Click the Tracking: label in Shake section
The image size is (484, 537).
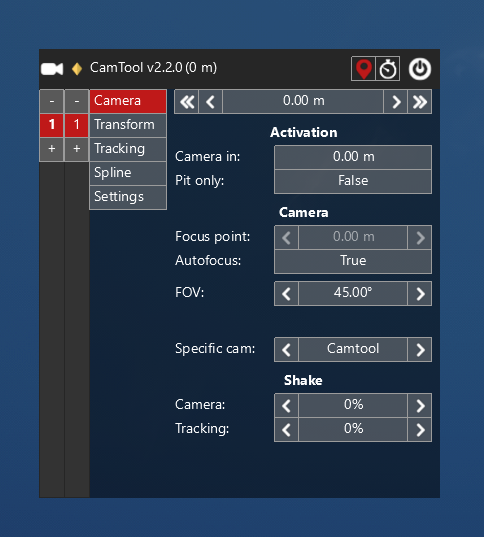coord(202,429)
